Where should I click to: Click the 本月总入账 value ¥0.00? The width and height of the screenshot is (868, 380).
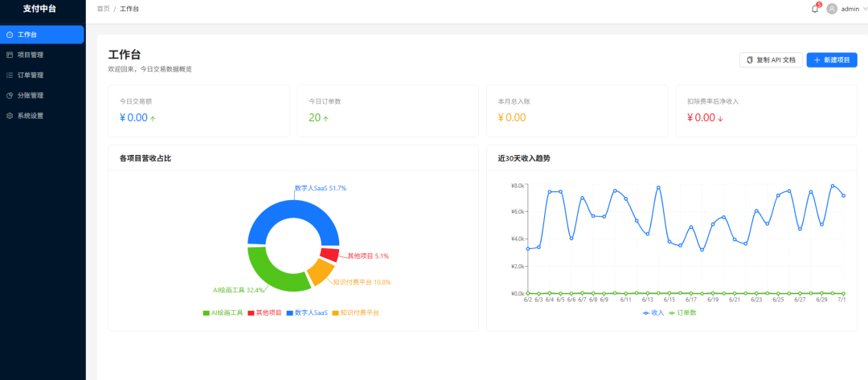click(x=512, y=118)
